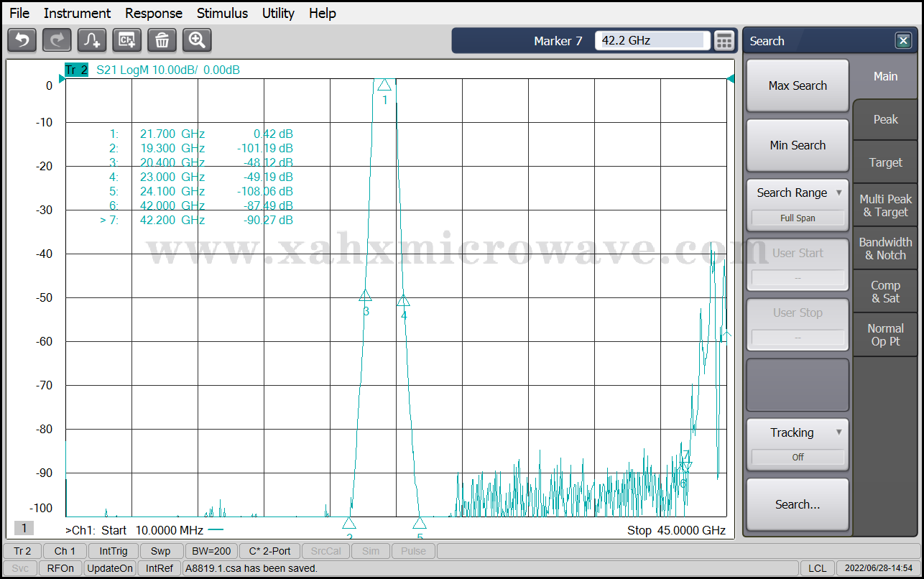This screenshot has width=924, height=579.
Task: Click the trash delete icon
Action: pos(162,40)
